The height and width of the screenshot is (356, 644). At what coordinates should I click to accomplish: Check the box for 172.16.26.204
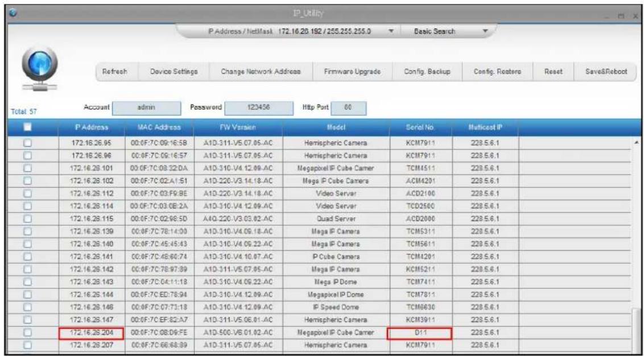tap(27, 333)
